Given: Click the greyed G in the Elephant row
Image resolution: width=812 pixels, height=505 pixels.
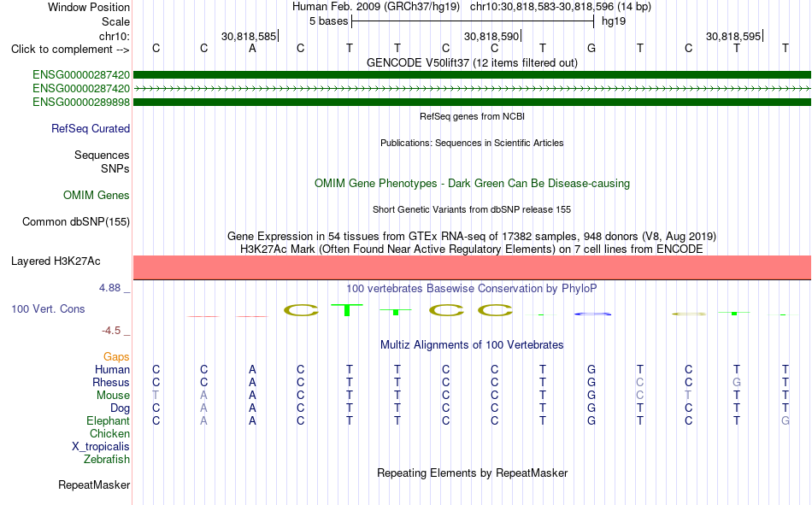Looking at the screenshot, I should [x=786, y=421].
